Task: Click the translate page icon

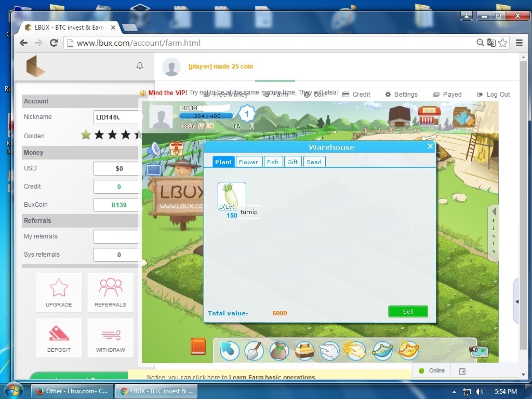Action: coord(491,43)
